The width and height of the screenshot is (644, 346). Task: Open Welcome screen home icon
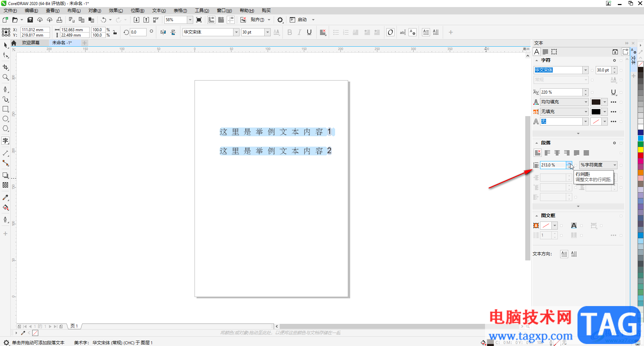coord(14,43)
